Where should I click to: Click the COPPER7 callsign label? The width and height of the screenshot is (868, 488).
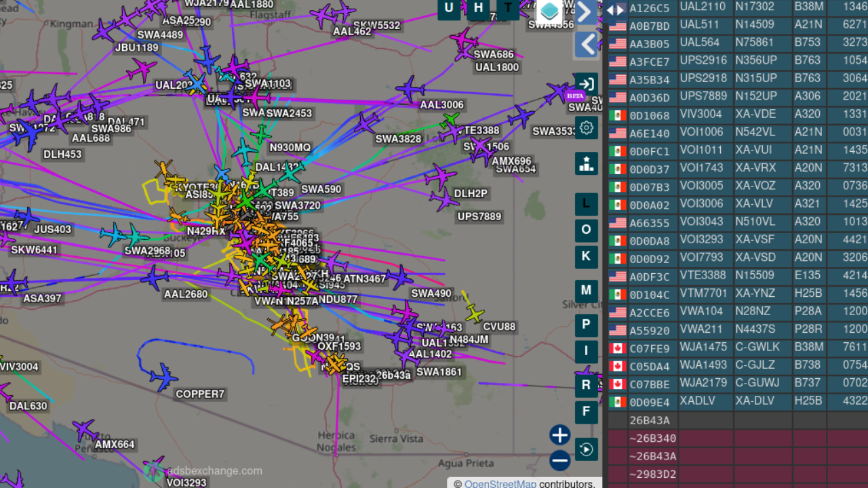click(x=200, y=394)
